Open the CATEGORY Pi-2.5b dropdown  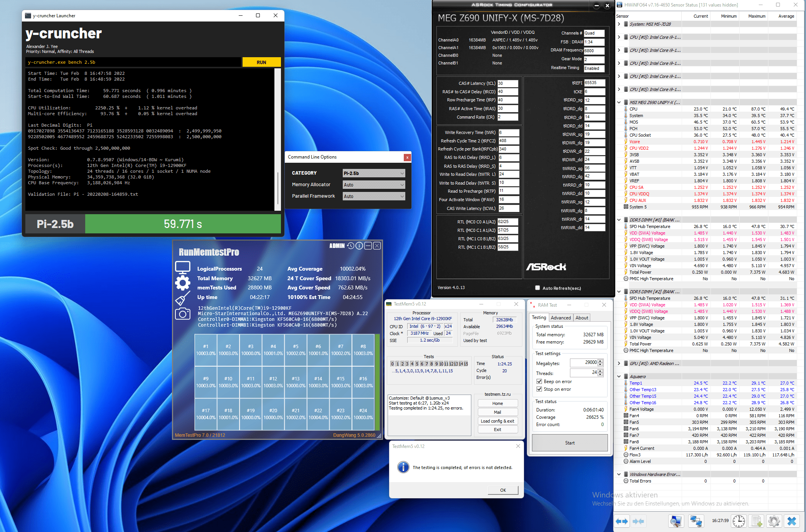point(373,173)
